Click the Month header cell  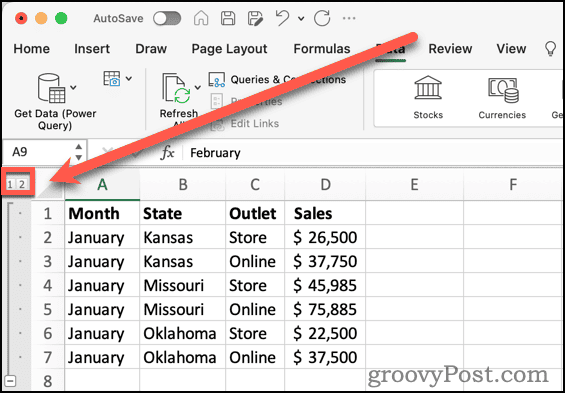click(102, 214)
